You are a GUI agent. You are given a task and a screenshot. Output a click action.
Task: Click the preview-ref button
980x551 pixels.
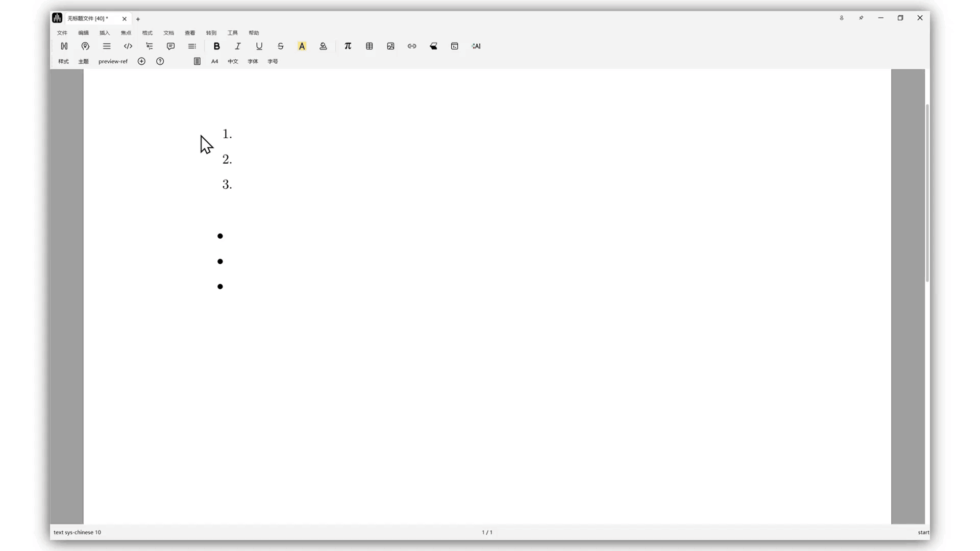click(113, 61)
